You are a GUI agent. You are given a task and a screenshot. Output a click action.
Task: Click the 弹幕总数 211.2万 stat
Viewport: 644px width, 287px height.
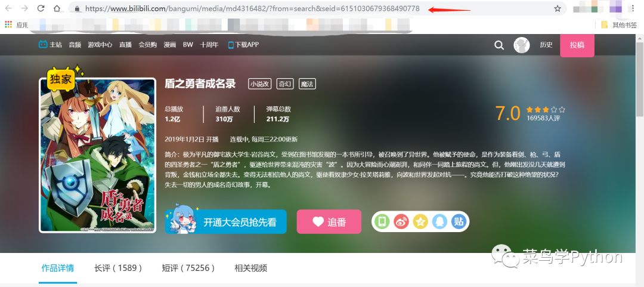click(x=278, y=114)
